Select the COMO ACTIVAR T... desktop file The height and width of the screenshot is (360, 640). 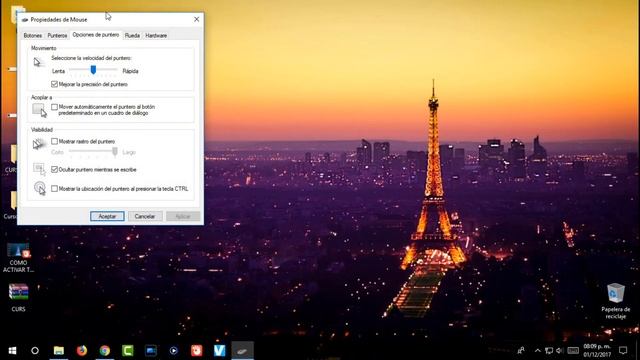18,258
